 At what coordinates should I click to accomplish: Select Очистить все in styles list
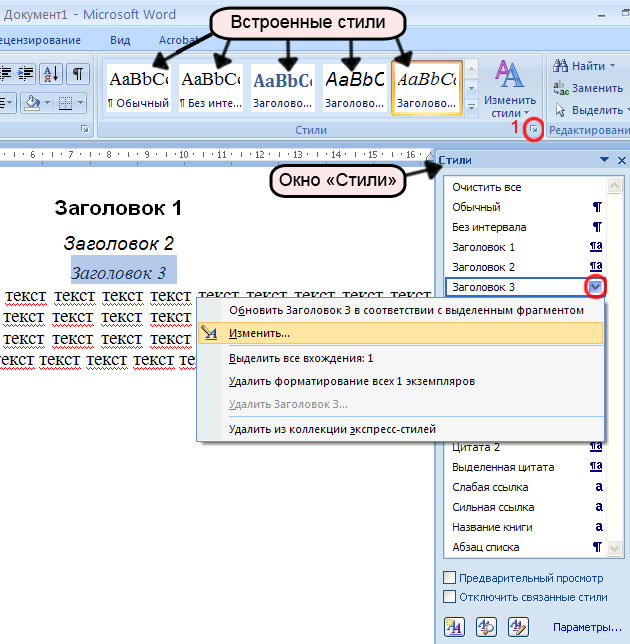coord(486,187)
